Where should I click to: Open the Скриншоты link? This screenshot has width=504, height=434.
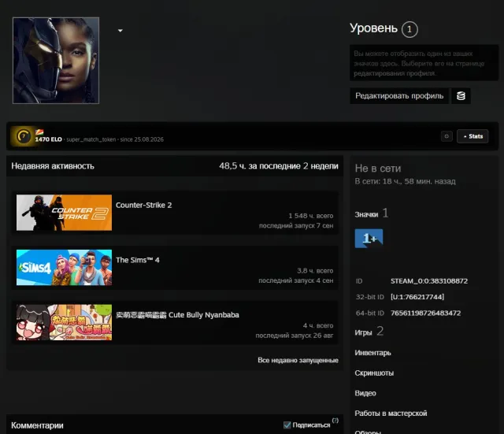[374, 373]
